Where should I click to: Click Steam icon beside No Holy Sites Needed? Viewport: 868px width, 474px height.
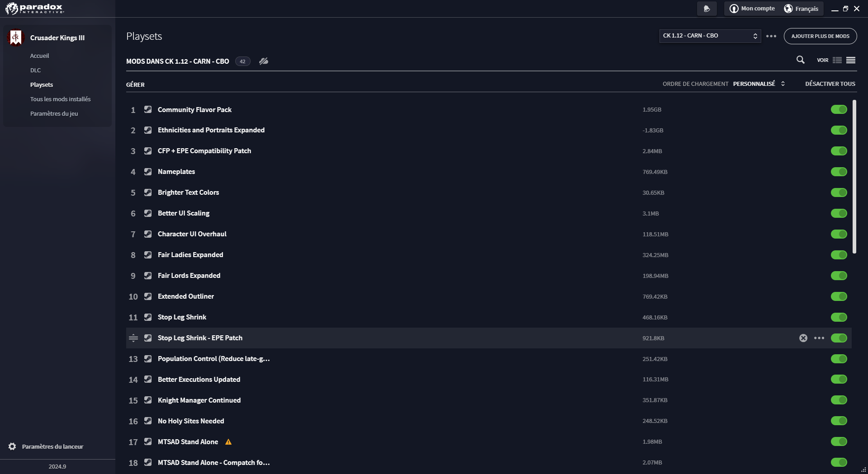click(148, 421)
